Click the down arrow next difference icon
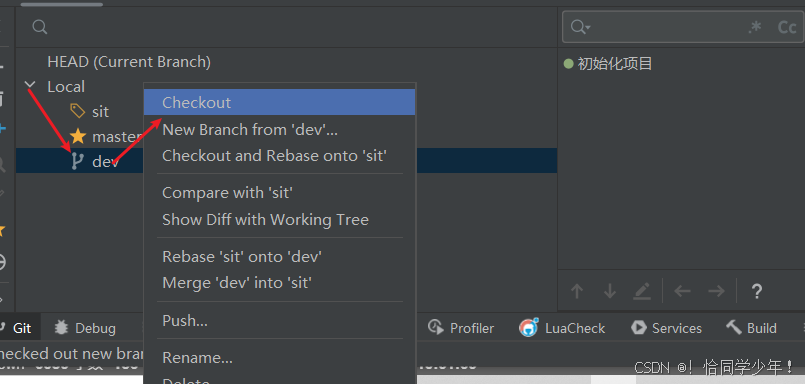 [x=609, y=291]
